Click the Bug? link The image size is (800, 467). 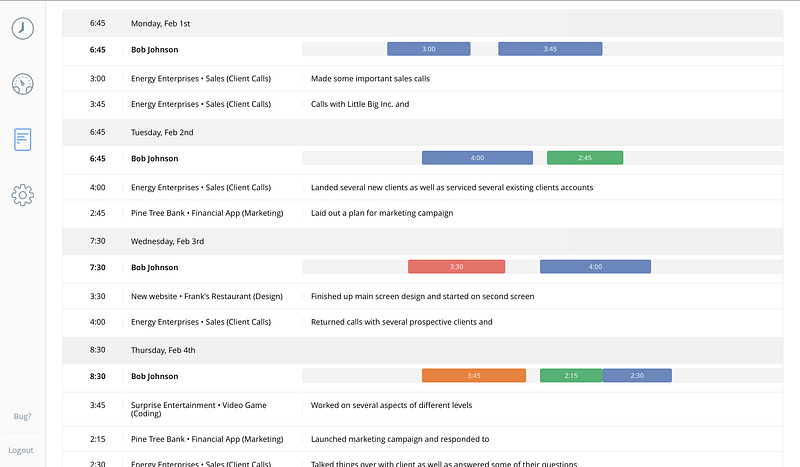click(22, 416)
